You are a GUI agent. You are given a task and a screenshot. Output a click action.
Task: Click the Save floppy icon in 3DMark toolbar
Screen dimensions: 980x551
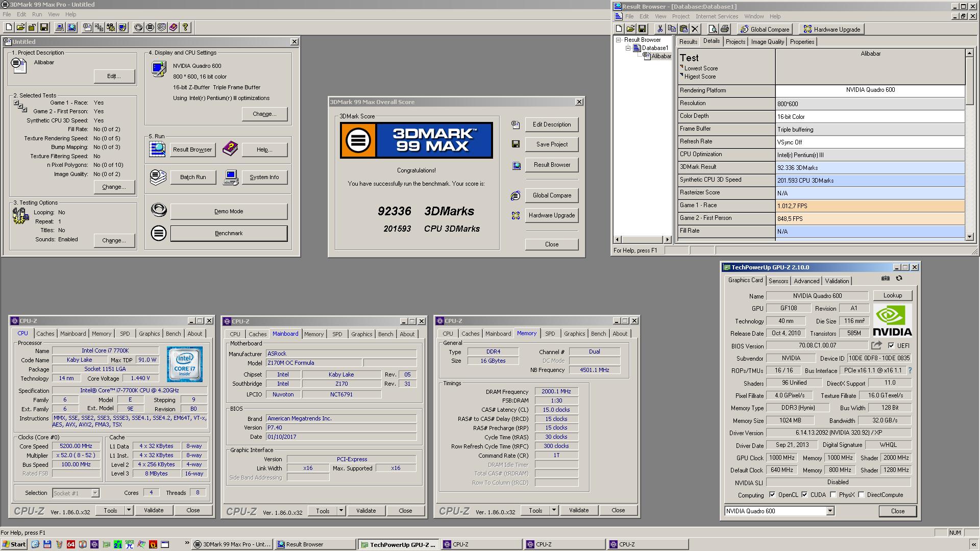(x=44, y=28)
